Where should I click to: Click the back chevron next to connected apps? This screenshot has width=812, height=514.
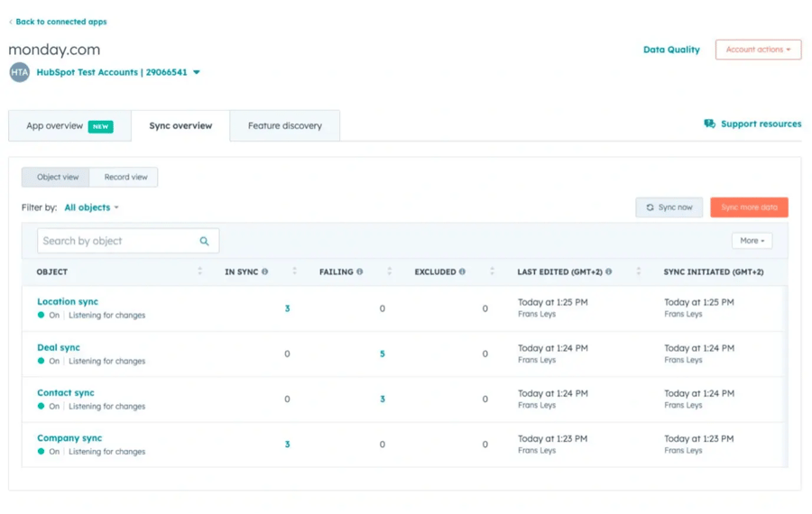[10, 22]
